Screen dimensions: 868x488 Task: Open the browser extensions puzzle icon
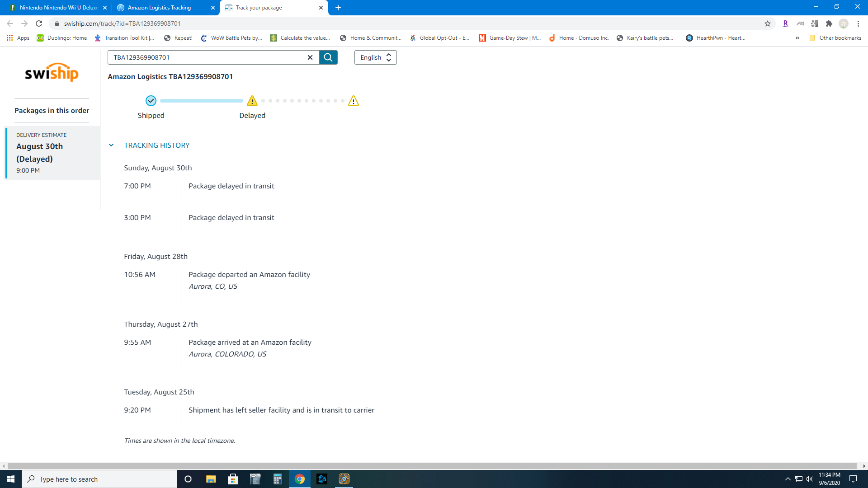pos(829,23)
